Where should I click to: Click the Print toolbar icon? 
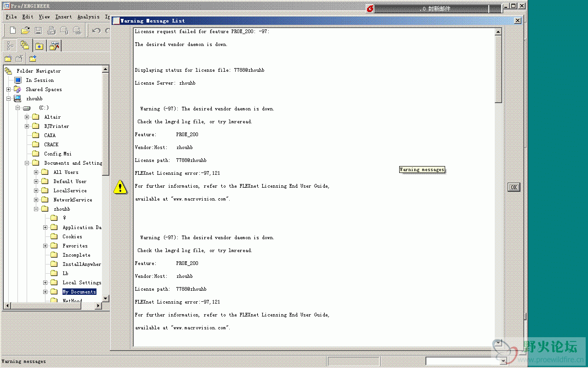click(51, 30)
